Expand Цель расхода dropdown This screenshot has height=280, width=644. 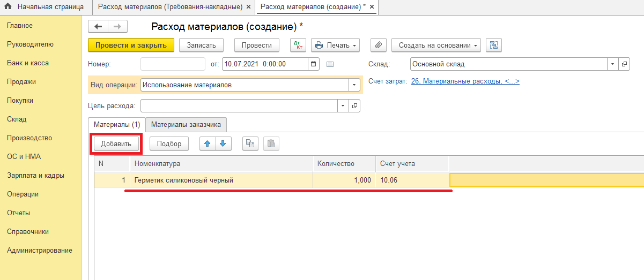coord(343,106)
